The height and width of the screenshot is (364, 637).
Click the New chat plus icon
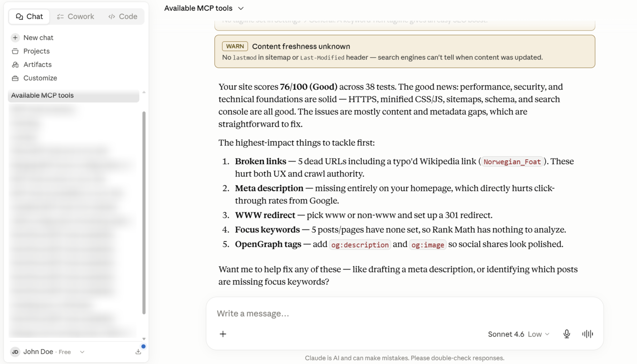15,38
